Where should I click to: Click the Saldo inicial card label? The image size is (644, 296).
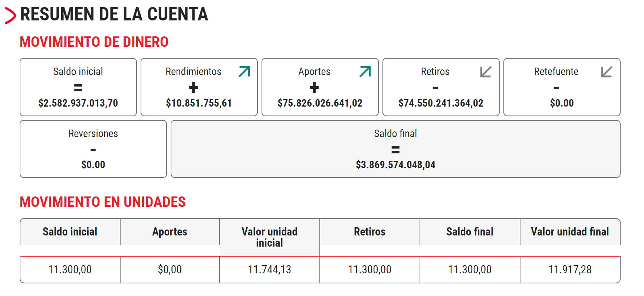(x=78, y=71)
